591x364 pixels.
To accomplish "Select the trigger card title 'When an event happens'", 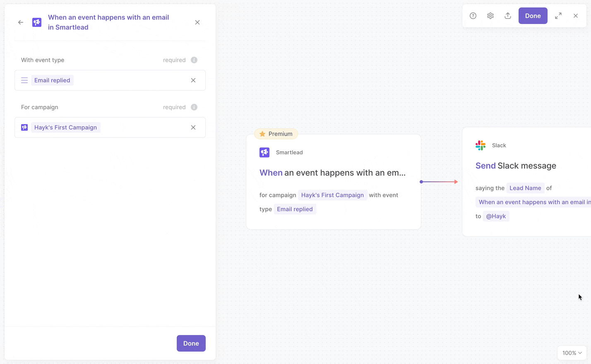I will point(332,173).
